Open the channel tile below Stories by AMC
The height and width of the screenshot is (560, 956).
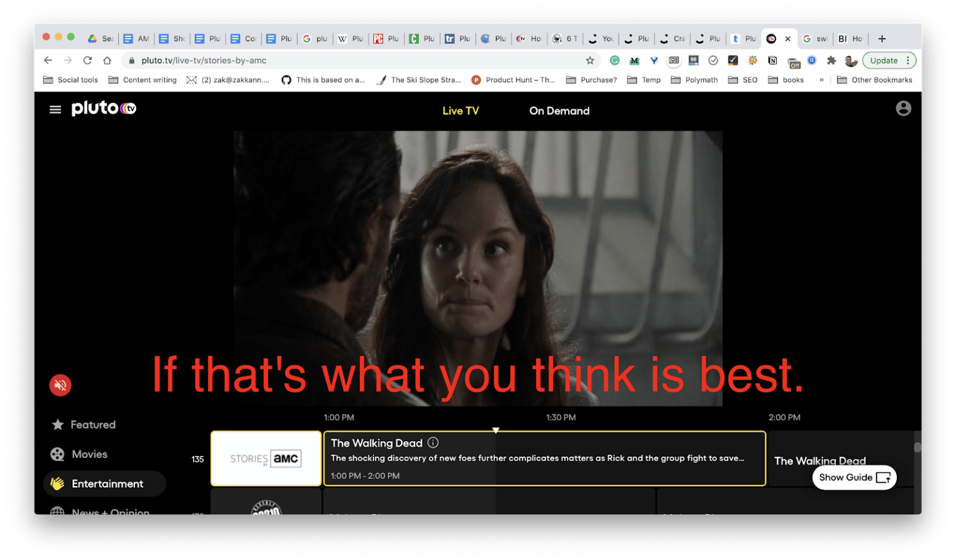266,502
